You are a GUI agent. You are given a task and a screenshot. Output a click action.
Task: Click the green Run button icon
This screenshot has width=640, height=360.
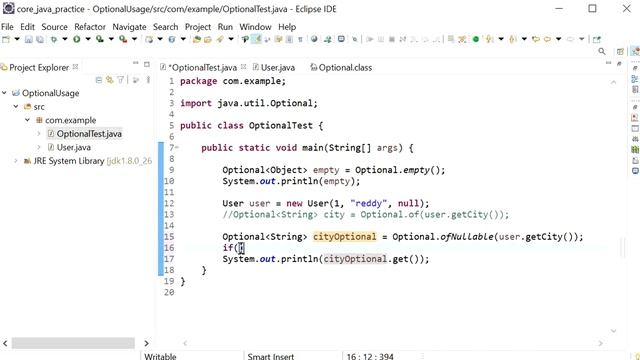tap(76, 39)
